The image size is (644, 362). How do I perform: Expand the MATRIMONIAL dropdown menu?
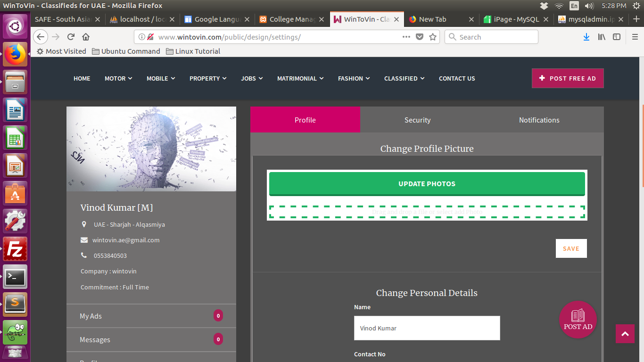coord(300,78)
